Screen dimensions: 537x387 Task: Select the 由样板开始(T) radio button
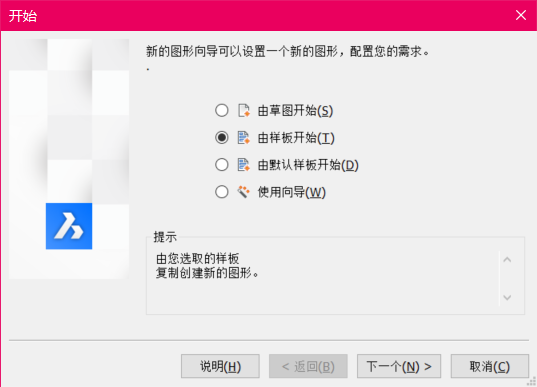pyautogui.click(x=222, y=138)
